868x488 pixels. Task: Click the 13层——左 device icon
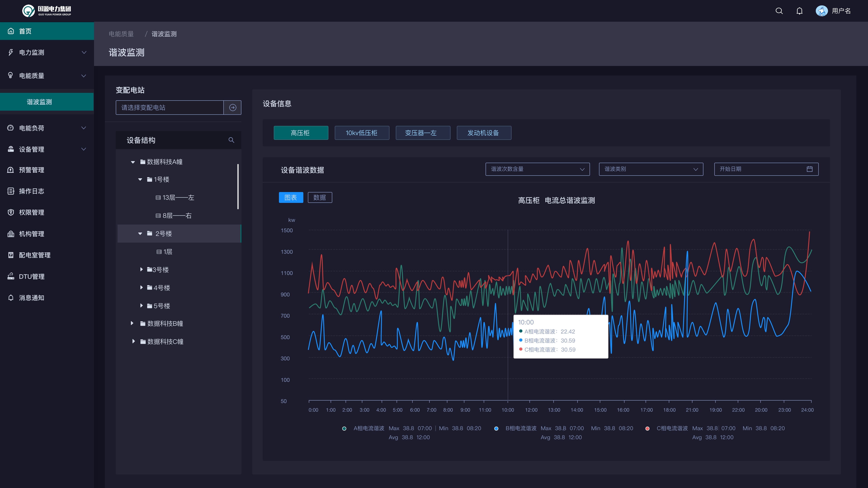[x=158, y=197]
